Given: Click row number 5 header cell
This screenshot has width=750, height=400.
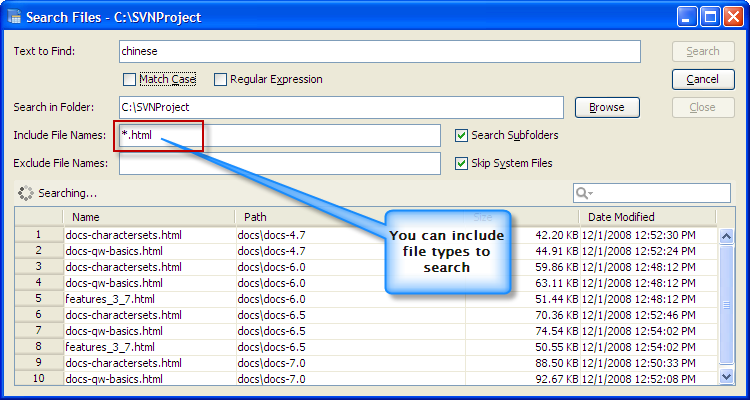Looking at the screenshot, I should 39,299.
